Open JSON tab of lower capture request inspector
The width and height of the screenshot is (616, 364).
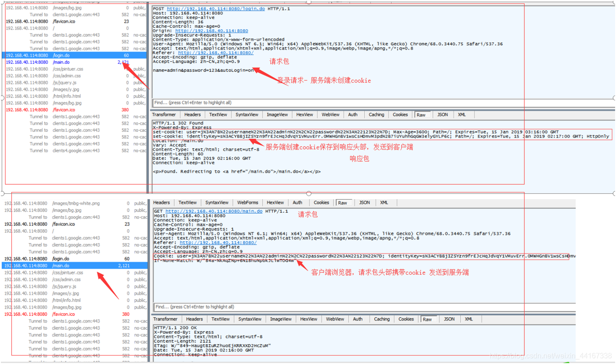[x=364, y=203]
